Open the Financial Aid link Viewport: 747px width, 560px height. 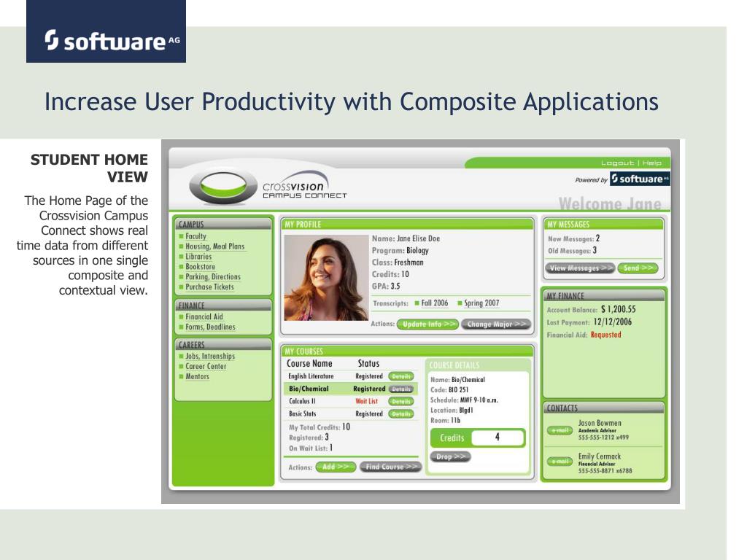(x=204, y=316)
